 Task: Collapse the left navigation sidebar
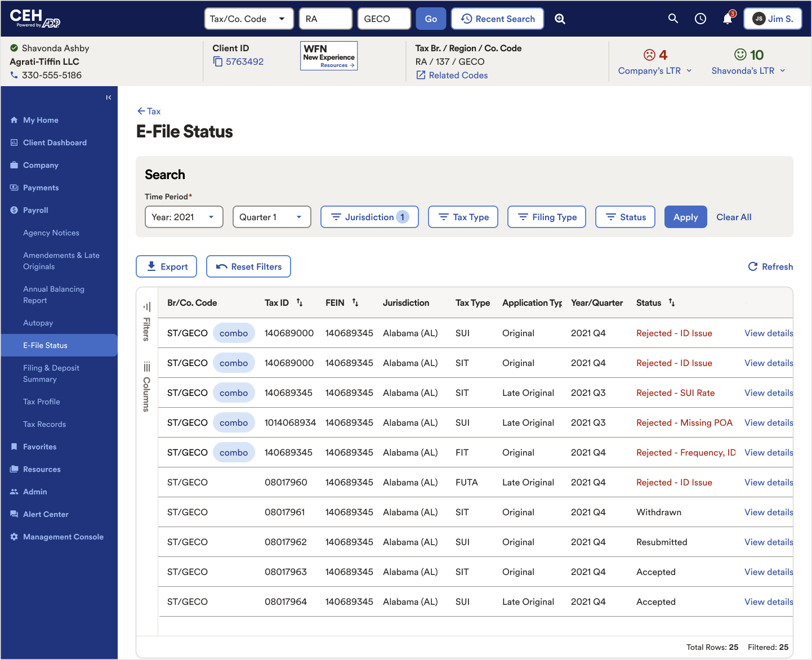click(x=109, y=97)
